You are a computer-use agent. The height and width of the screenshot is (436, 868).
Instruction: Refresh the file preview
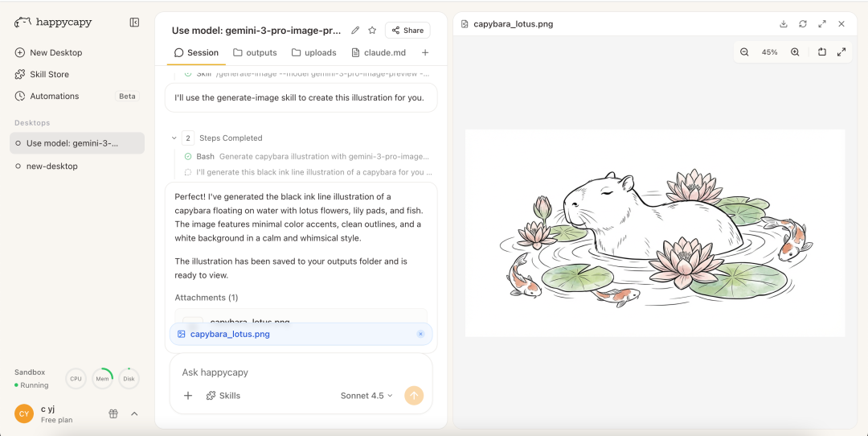click(803, 24)
